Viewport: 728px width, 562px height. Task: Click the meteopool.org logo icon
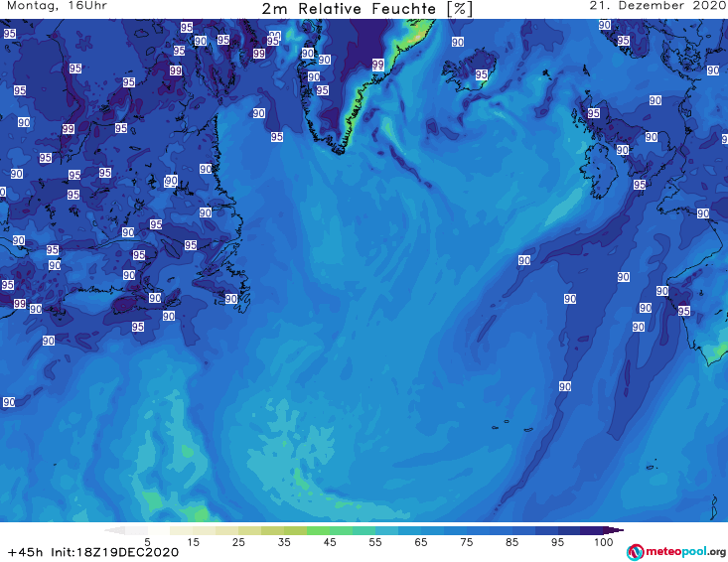[636, 552]
